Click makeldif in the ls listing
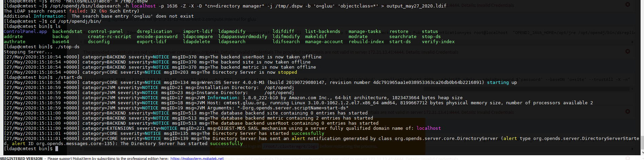The image size is (644, 160). tap(316, 36)
